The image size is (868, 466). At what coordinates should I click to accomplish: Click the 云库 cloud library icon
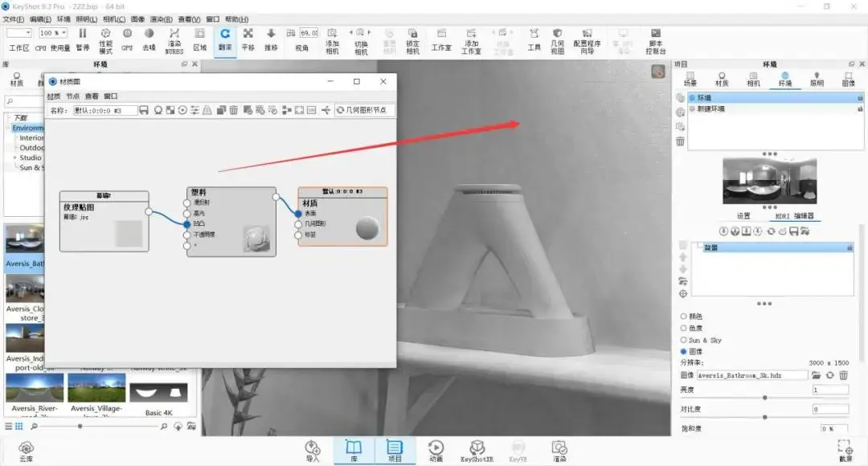click(x=26, y=451)
